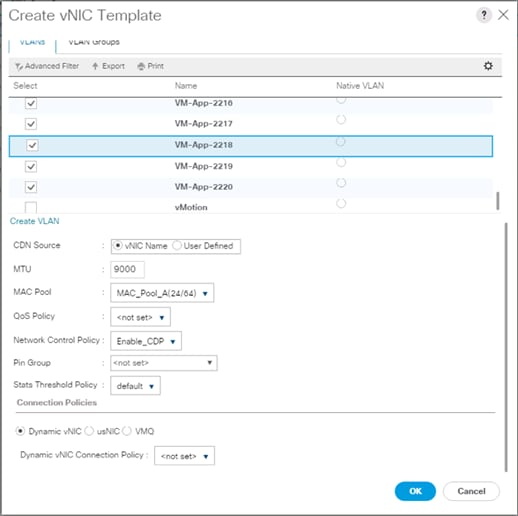
Task: Open the table settings gear icon
Action: 488,66
